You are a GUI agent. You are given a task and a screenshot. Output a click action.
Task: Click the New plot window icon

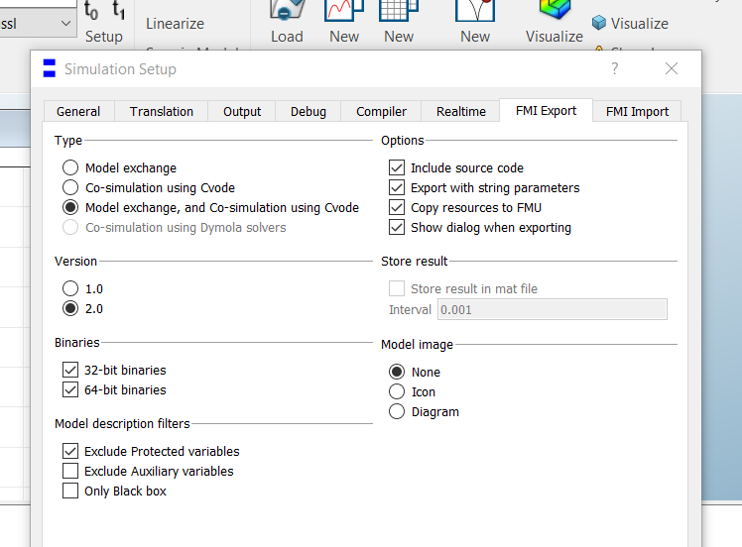pos(344,10)
